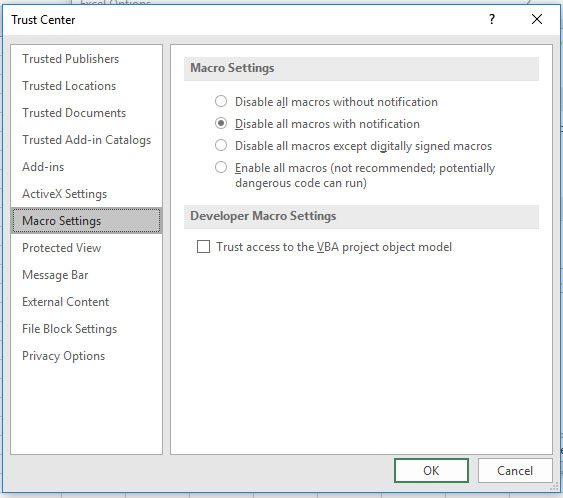Confirm changes with the OK button
The height and width of the screenshot is (498, 563).
pos(431,470)
